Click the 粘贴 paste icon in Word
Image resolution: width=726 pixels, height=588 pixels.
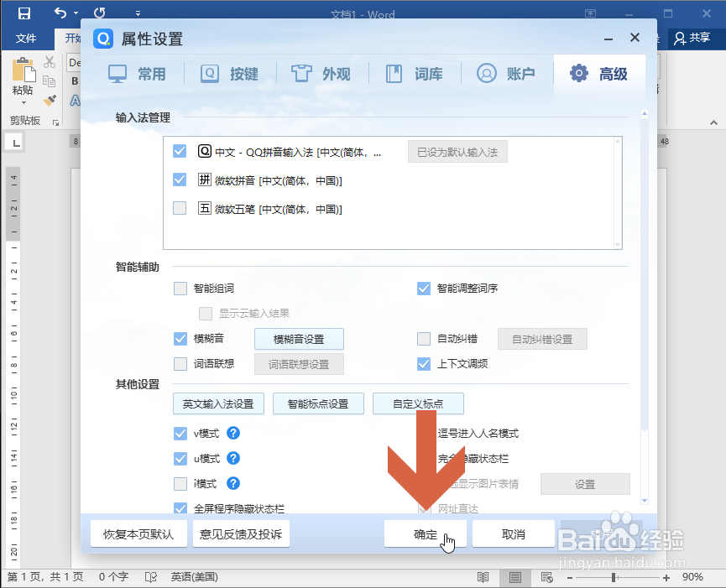[24, 70]
